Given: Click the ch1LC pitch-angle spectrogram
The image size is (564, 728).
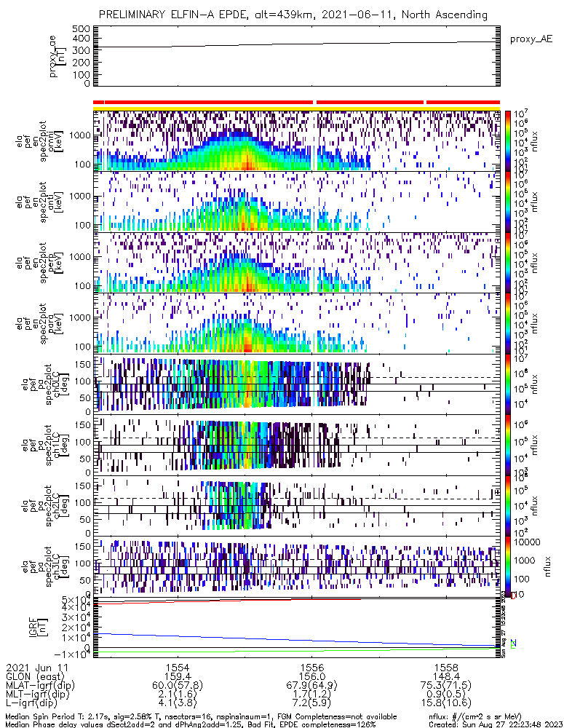Looking at the screenshot, I should [297, 446].
